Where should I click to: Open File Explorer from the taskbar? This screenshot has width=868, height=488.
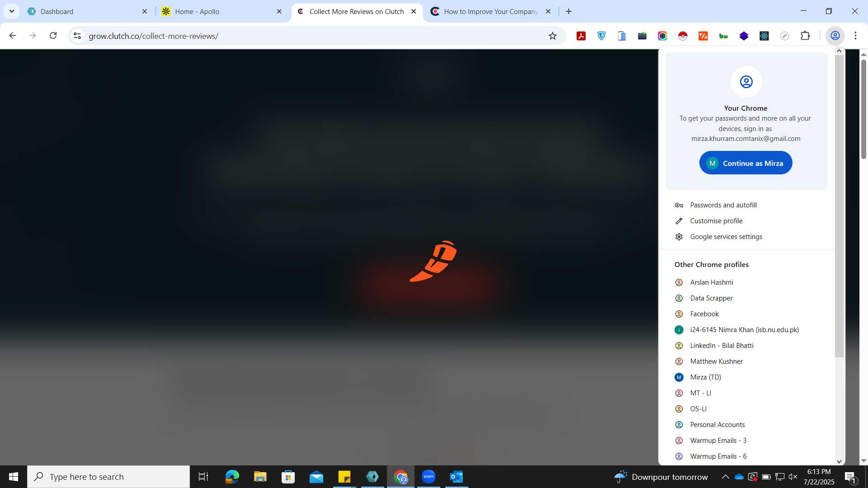click(x=260, y=477)
